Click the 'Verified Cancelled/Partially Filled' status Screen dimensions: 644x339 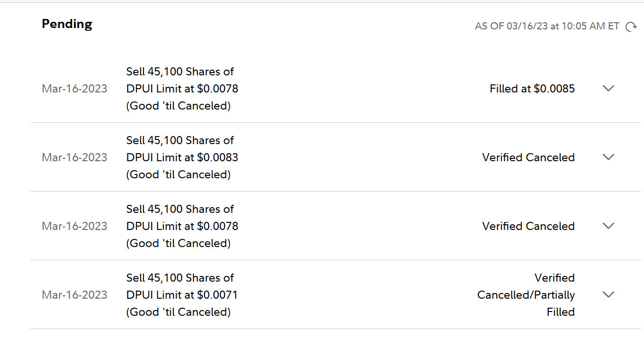(x=526, y=295)
